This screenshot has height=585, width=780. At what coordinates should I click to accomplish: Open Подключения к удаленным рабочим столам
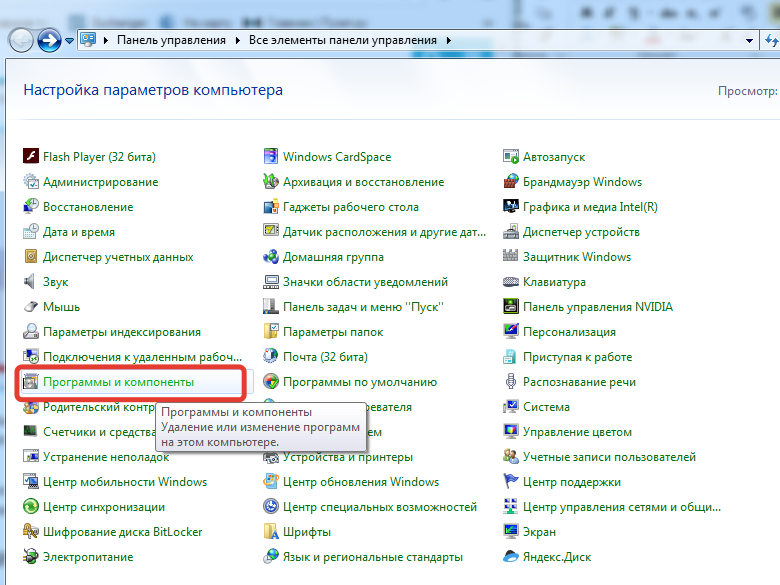142,357
